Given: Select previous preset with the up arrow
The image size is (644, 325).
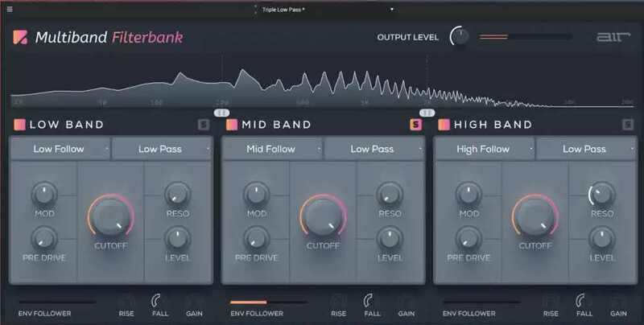Looking at the screenshot, I should pos(255,7).
